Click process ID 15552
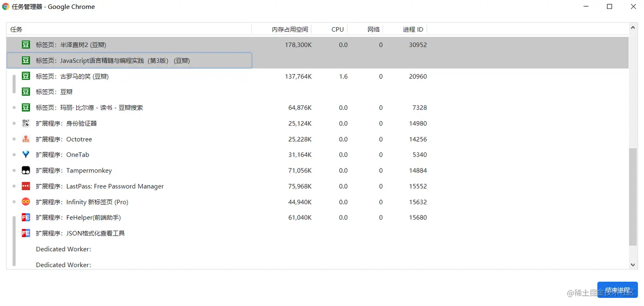Screen dimensions: 644x306 418,186
